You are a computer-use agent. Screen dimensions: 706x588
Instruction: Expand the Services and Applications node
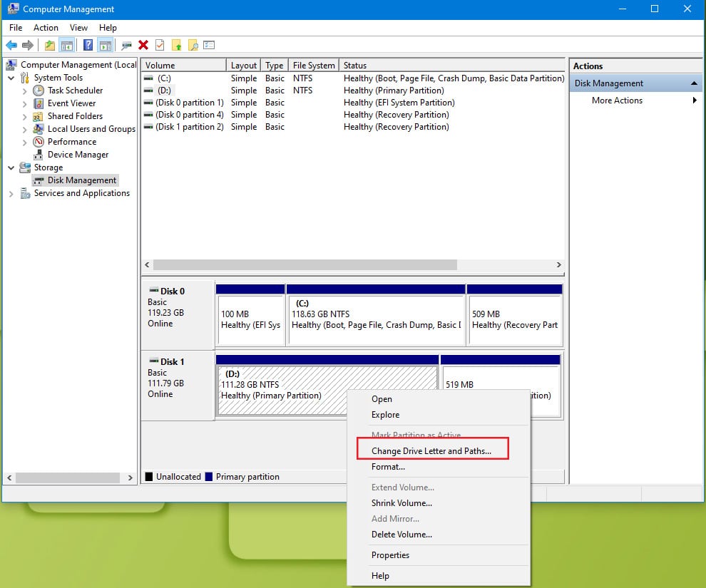pyautogui.click(x=11, y=193)
